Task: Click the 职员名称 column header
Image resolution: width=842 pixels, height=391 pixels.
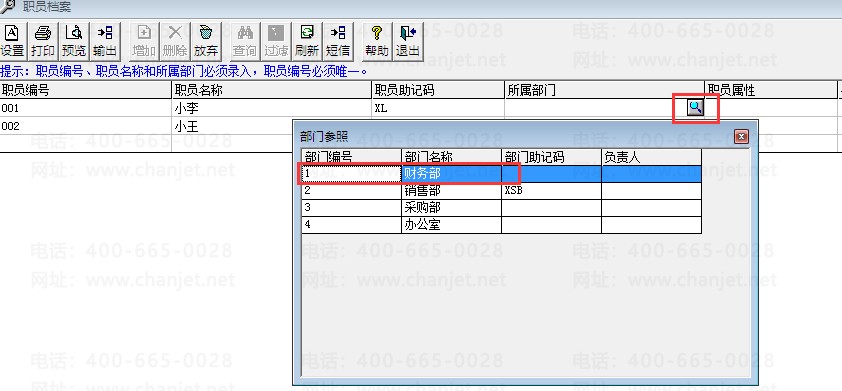Action: point(271,90)
